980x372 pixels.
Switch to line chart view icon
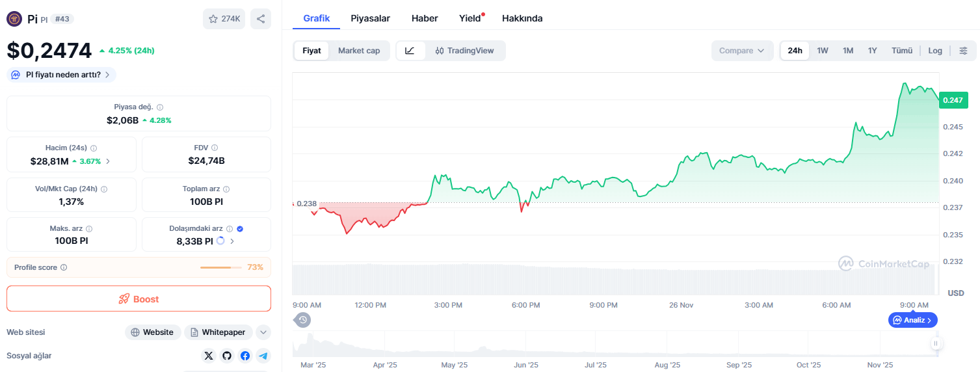pyautogui.click(x=410, y=51)
